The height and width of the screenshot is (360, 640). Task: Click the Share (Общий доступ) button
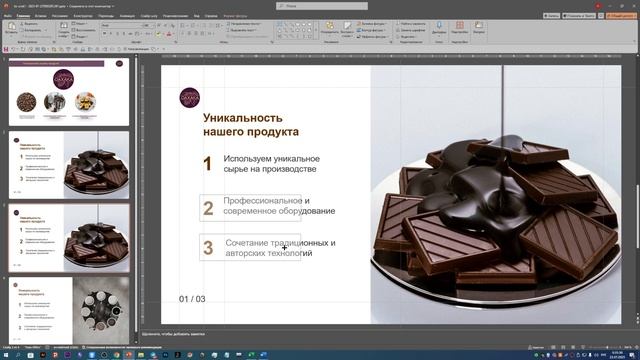[621, 16]
